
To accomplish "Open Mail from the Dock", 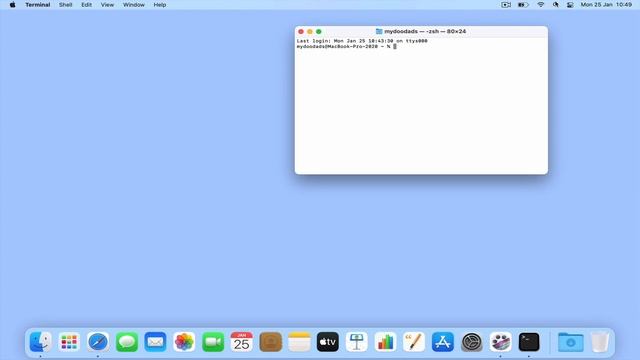I will 155,342.
